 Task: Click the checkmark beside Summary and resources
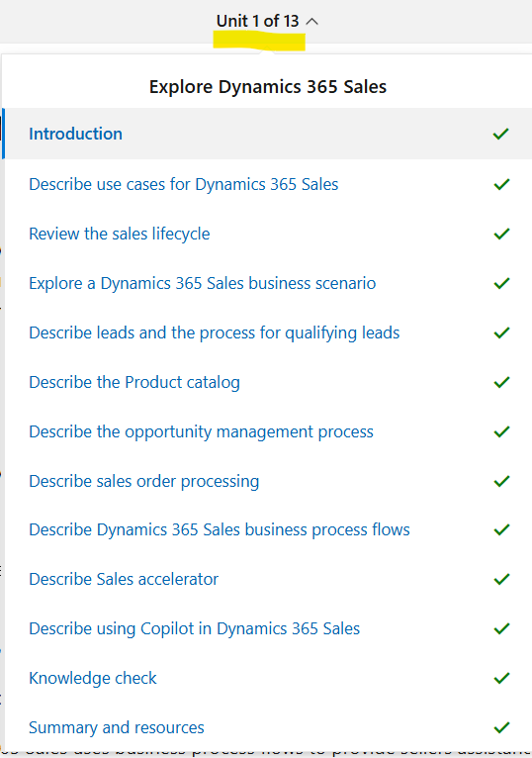(x=501, y=727)
